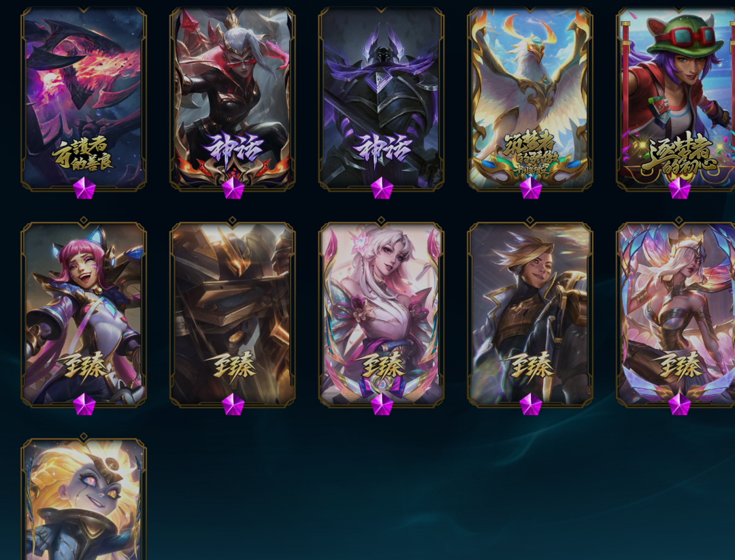Viewport: 735px width, 560px height.
Task: Click the purple gem under the dragon card
Action: tap(84, 188)
